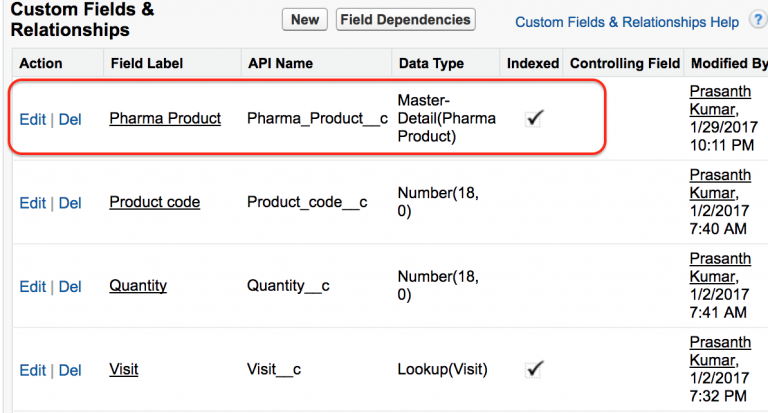Screen dimensions: 768x413
Task: Edit the Product code field
Action: pyautogui.click(x=32, y=203)
